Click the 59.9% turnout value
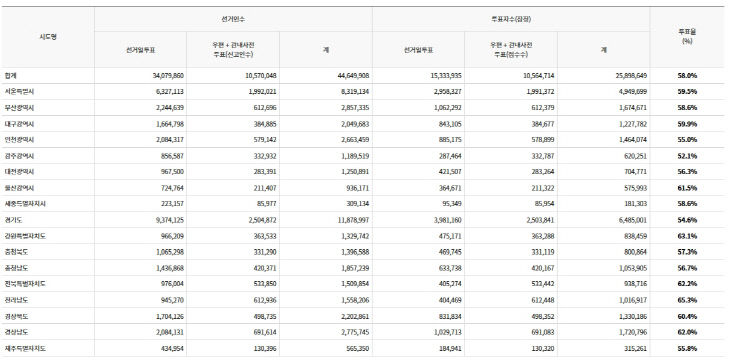Viewport: 730px width, 360px height. (687, 124)
